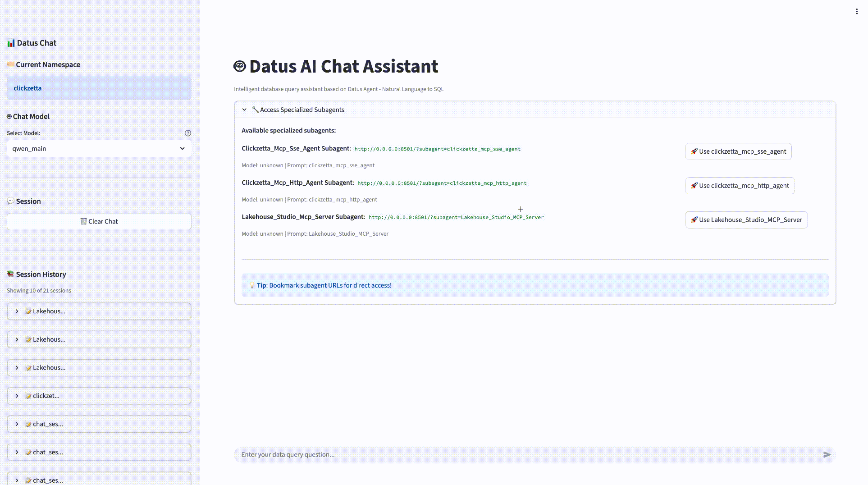Open the qwen_main model dropdown
This screenshot has height=485, width=868.
point(99,149)
